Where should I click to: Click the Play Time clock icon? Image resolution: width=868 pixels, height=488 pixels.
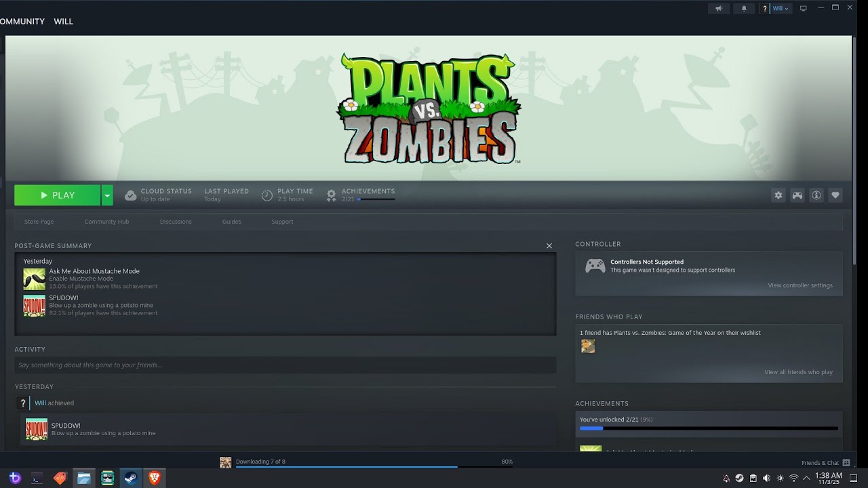(x=267, y=195)
